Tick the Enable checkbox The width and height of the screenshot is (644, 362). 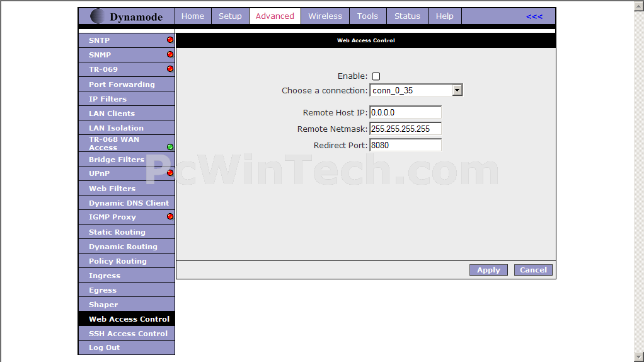[x=376, y=76]
